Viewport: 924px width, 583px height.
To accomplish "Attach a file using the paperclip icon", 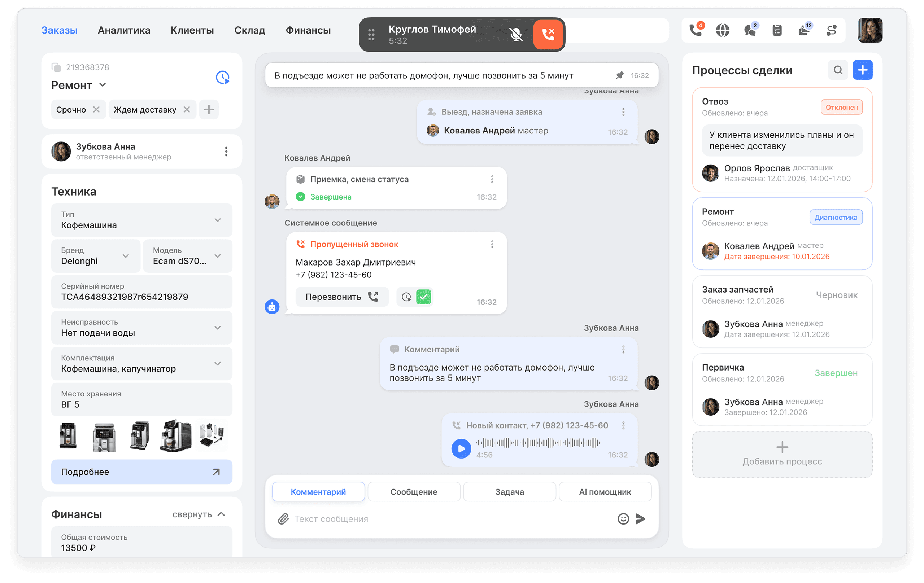I will (283, 519).
